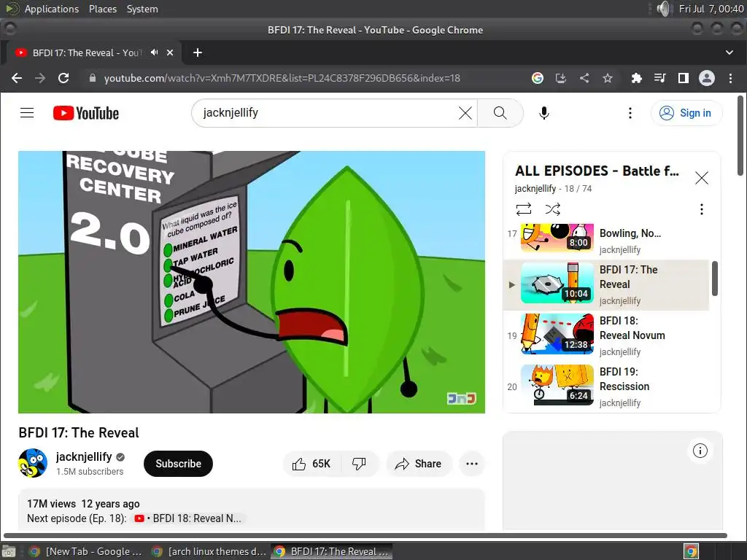747x560 pixels.
Task: Reload the page
Action: click(x=63, y=78)
